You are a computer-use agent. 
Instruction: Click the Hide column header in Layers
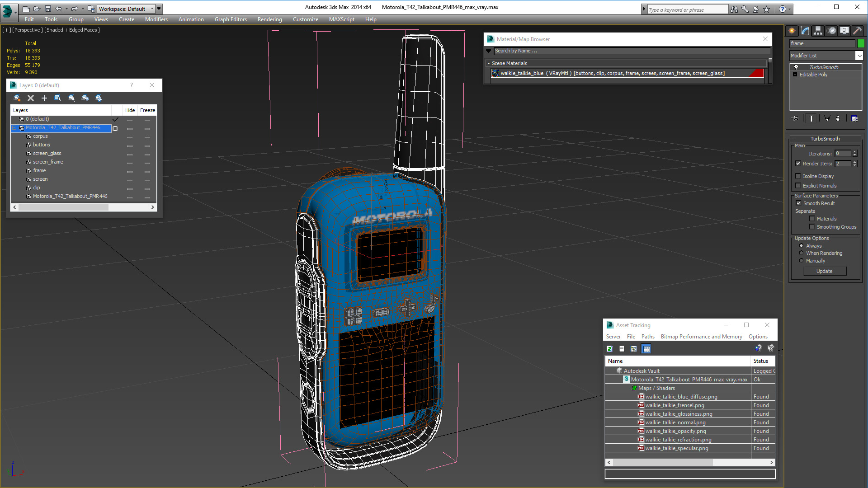130,110
